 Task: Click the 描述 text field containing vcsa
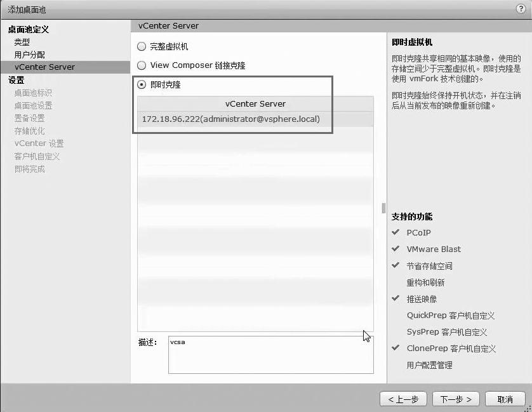[x=270, y=355]
